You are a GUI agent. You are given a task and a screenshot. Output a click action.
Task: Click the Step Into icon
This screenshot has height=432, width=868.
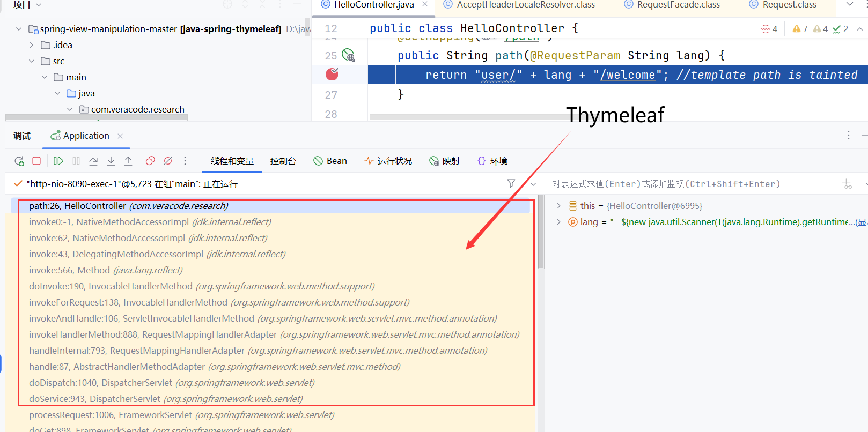(111, 161)
